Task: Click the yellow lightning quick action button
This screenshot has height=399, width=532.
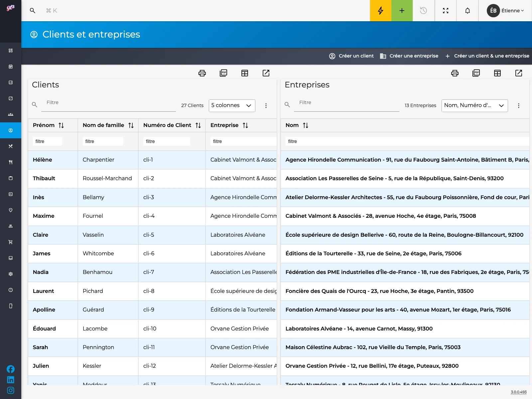Action: click(x=380, y=11)
